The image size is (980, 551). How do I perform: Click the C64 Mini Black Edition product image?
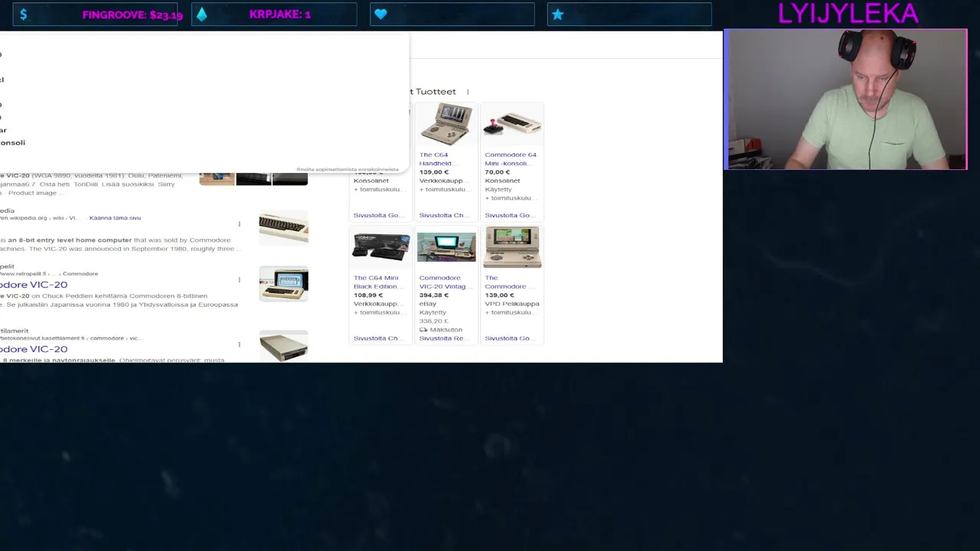[381, 247]
